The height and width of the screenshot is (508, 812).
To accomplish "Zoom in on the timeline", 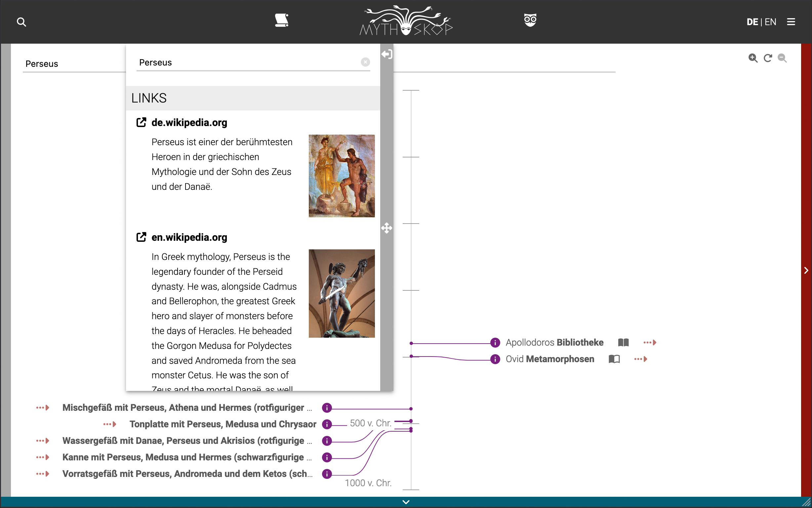I will (753, 58).
